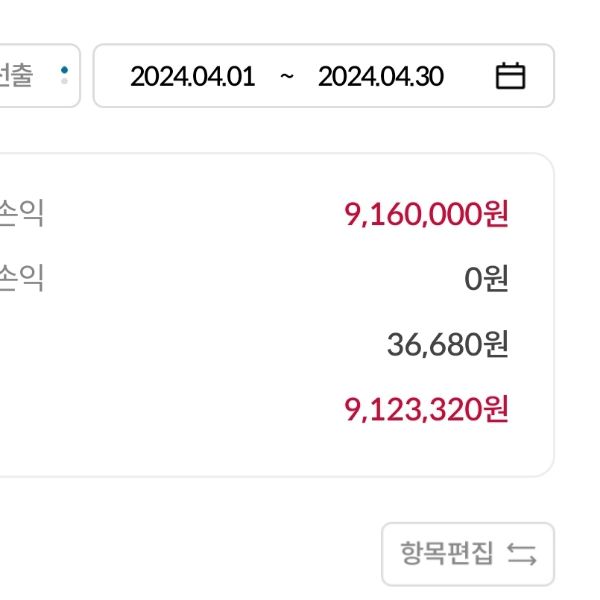The image size is (600, 600).
Task: Click the blue dot in the left selector
Action: tap(64, 69)
